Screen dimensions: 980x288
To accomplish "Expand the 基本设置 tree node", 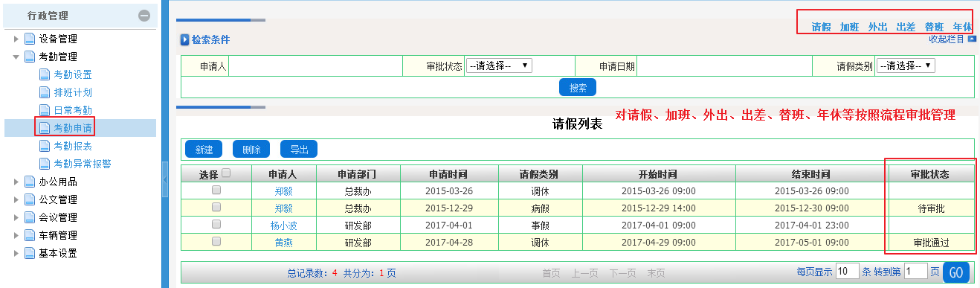I will coord(16,253).
